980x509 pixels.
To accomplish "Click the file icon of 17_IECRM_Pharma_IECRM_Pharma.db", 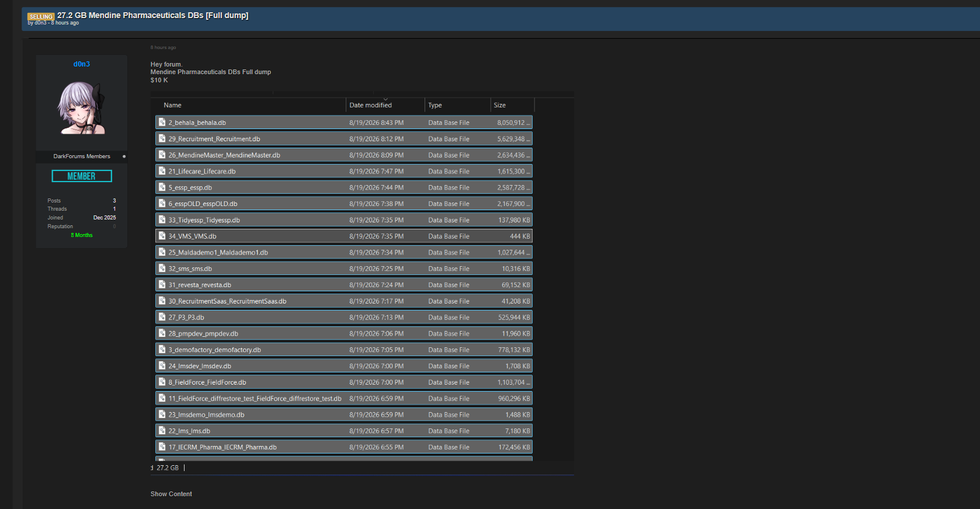I will click(x=162, y=447).
